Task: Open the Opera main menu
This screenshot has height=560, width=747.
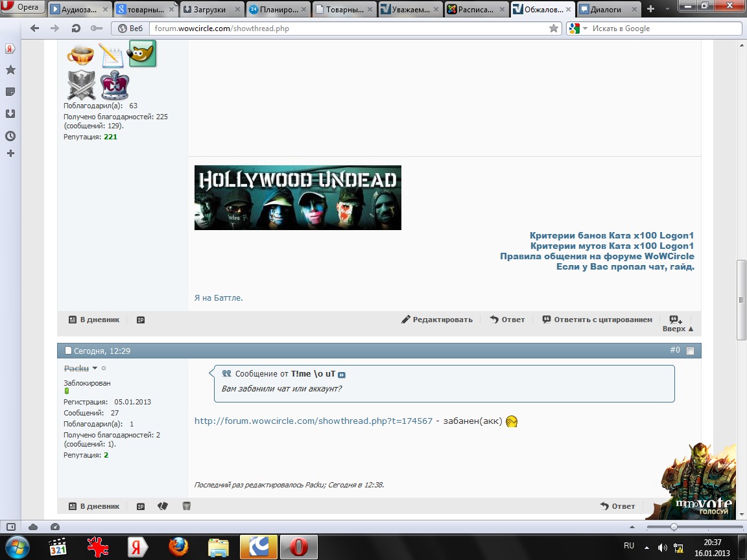Action: pos(23,6)
